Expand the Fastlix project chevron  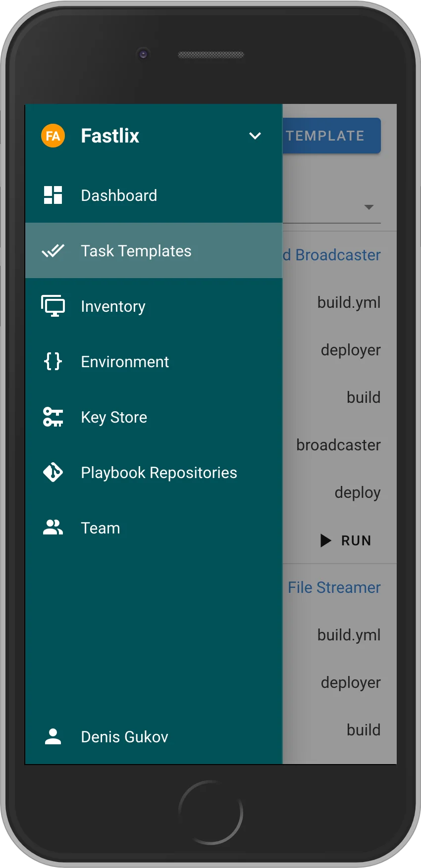[255, 136]
